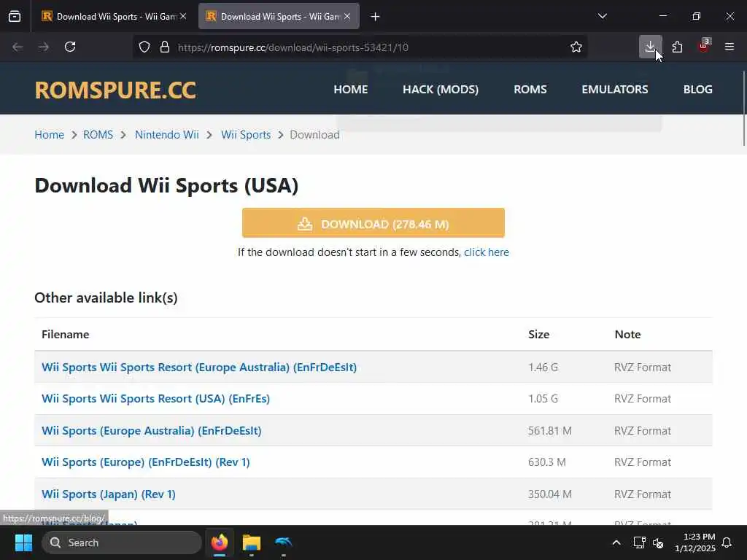747x560 pixels.
Task: Click ROMS breadcrumb link
Action: (x=98, y=135)
